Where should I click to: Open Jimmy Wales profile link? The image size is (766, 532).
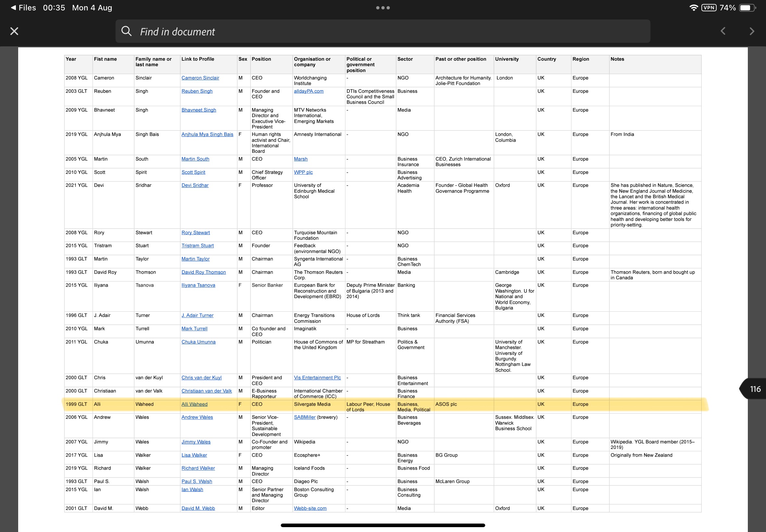[x=196, y=442]
